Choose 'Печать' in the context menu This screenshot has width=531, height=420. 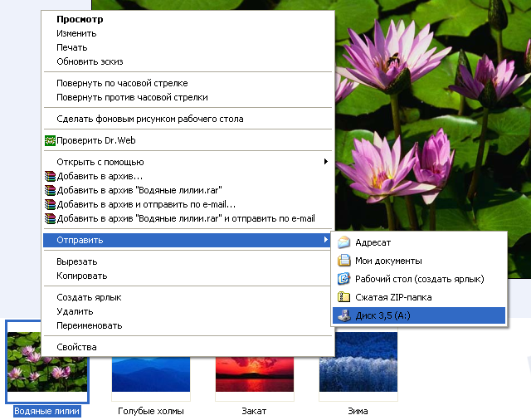point(188,48)
